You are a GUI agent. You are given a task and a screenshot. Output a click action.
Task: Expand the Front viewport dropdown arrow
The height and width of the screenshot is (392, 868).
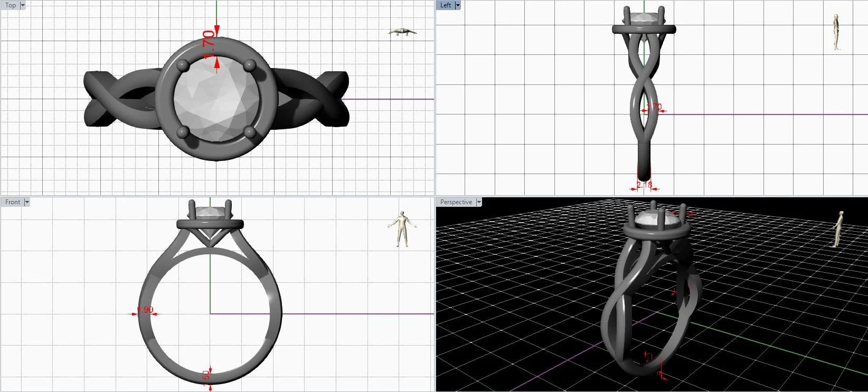tap(27, 202)
